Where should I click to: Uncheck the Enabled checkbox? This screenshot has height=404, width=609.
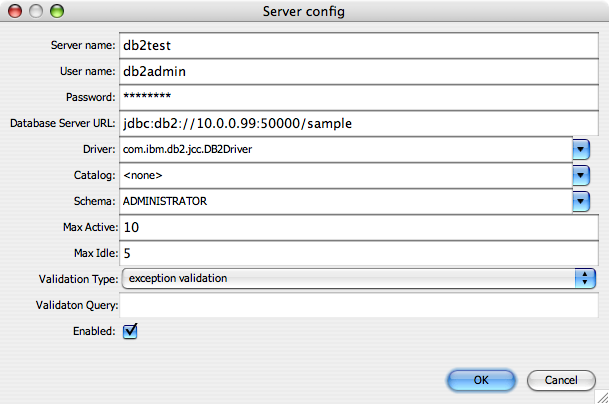coord(130,331)
